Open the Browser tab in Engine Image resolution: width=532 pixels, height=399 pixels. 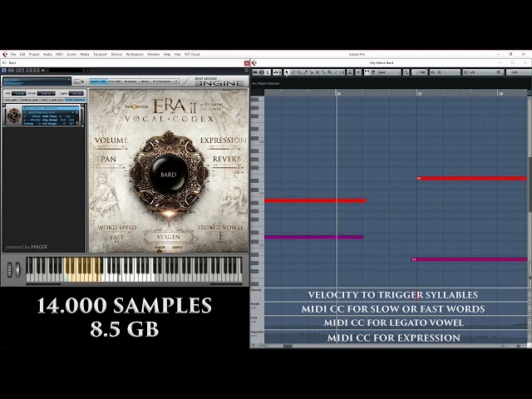click(x=131, y=81)
